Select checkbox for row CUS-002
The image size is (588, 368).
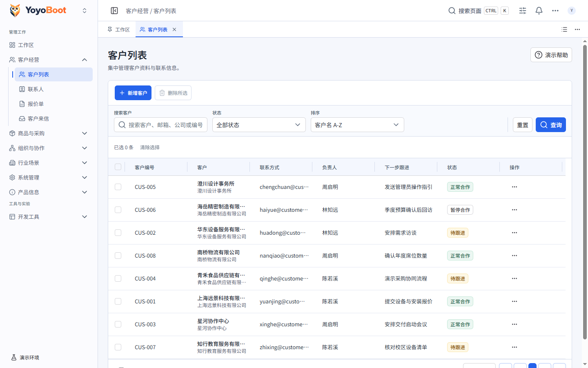click(118, 233)
